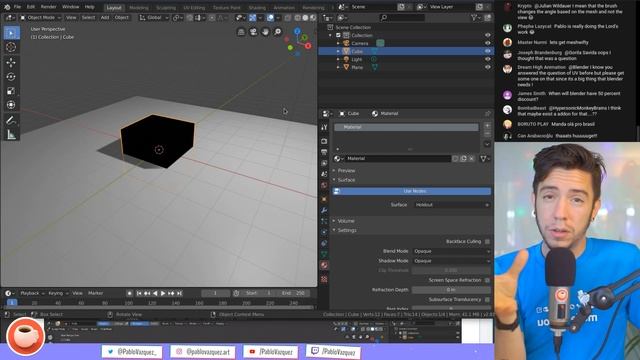Collapse the Surface panel

click(346, 180)
